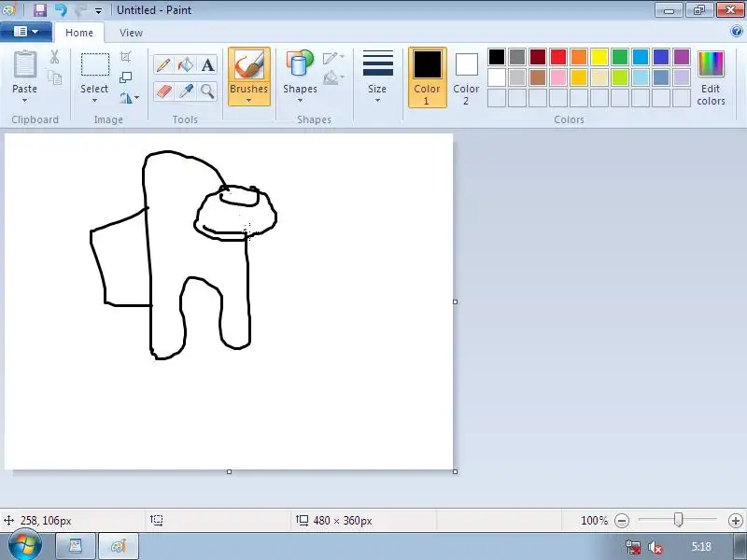
Task: Pick the Color picker eyedropper tool
Action: [186, 91]
